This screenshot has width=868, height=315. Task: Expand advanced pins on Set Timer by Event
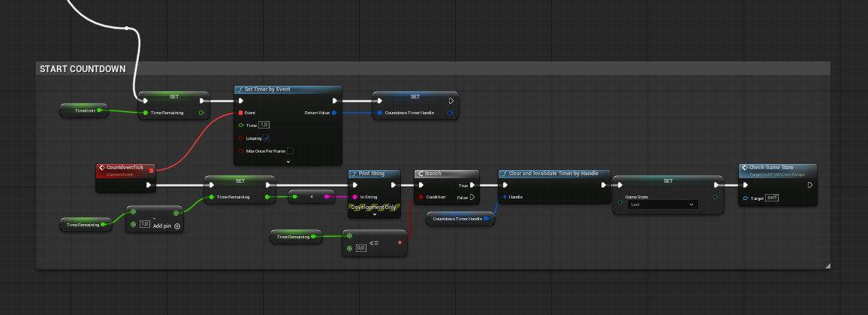(288, 162)
